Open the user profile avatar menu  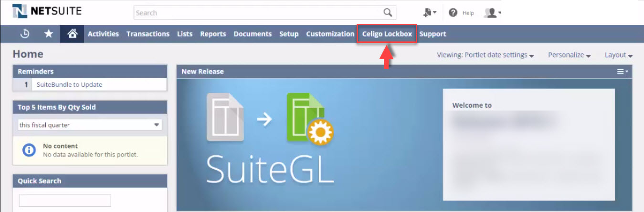pyautogui.click(x=493, y=13)
